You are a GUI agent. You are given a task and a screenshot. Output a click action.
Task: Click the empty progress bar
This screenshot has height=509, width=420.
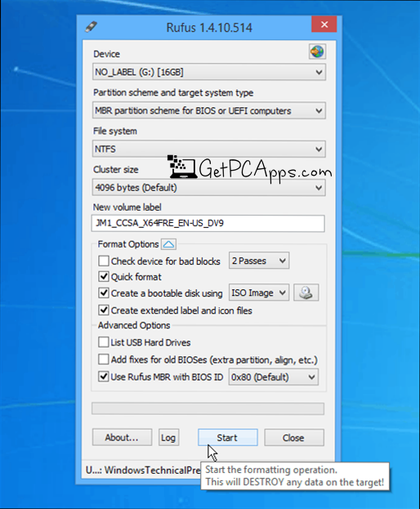click(x=208, y=409)
